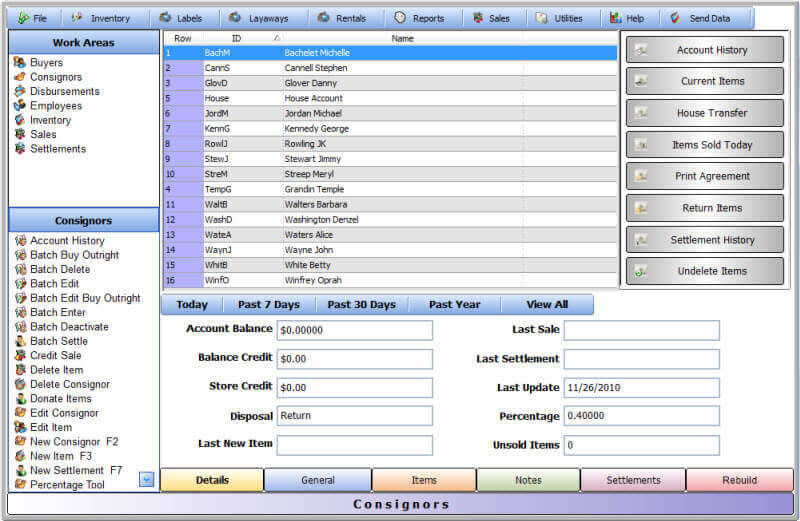Filter by Past Year
Screen dimensions: 800x521
point(455,305)
